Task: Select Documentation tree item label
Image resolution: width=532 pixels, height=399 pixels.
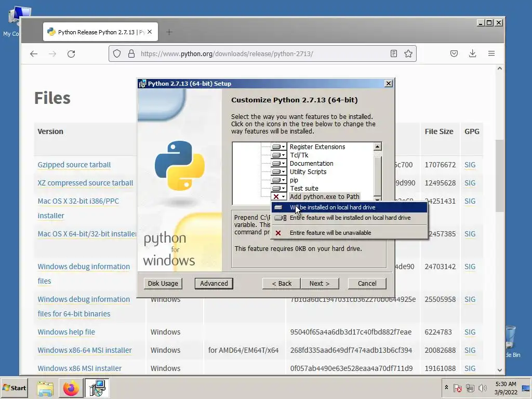Action: [312, 164]
